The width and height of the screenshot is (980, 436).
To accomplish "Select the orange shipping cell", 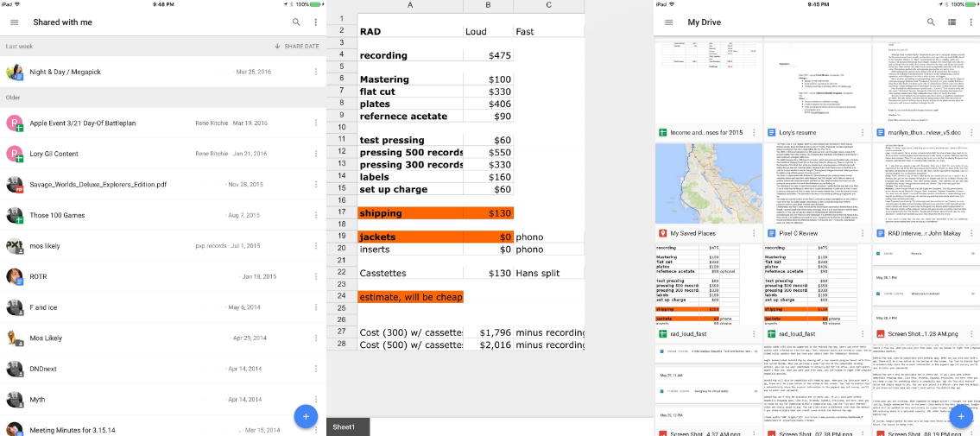I will (x=410, y=213).
